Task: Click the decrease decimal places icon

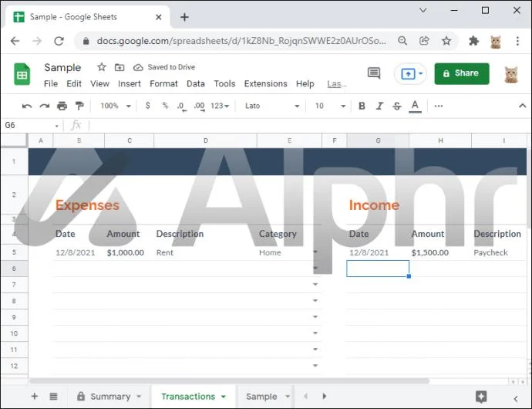Action: pyautogui.click(x=181, y=106)
